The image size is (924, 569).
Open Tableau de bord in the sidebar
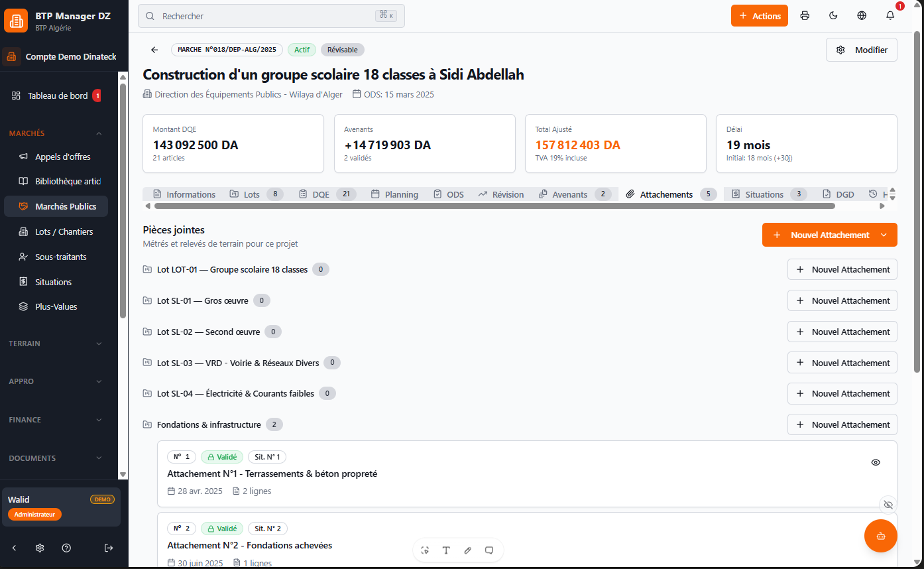(x=56, y=95)
